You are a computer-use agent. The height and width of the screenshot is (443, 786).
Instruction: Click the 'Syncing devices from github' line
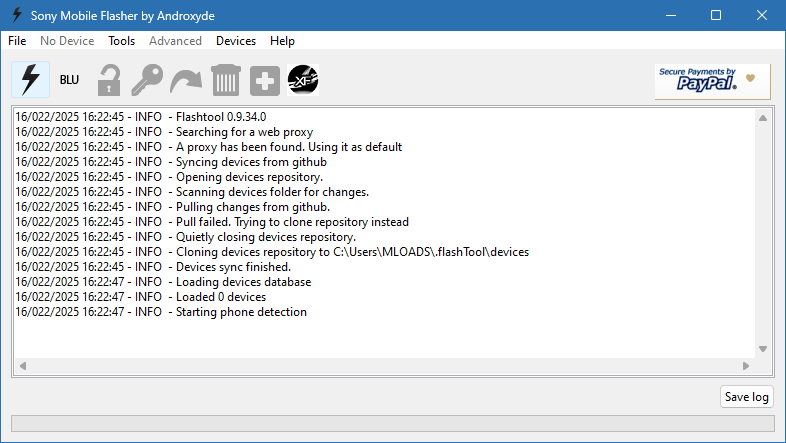click(x=171, y=162)
